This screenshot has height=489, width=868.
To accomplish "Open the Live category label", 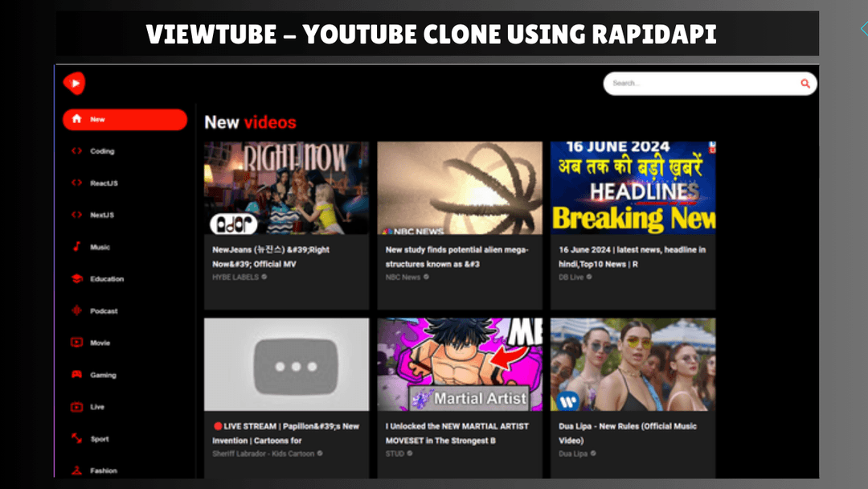I will point(97,407).
